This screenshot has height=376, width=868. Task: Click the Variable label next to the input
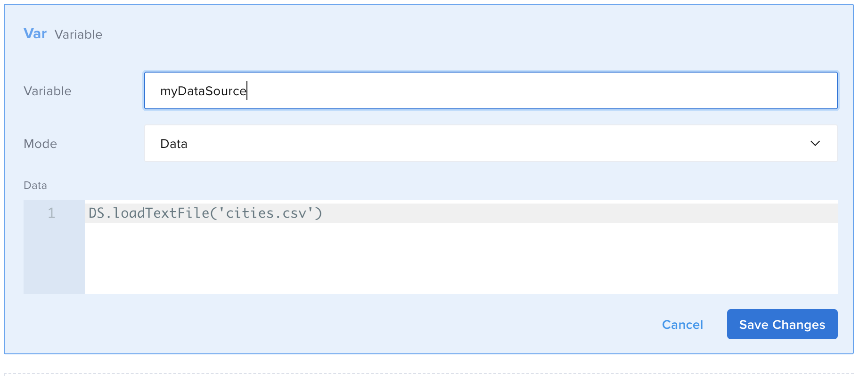click(x=47, y=91)
